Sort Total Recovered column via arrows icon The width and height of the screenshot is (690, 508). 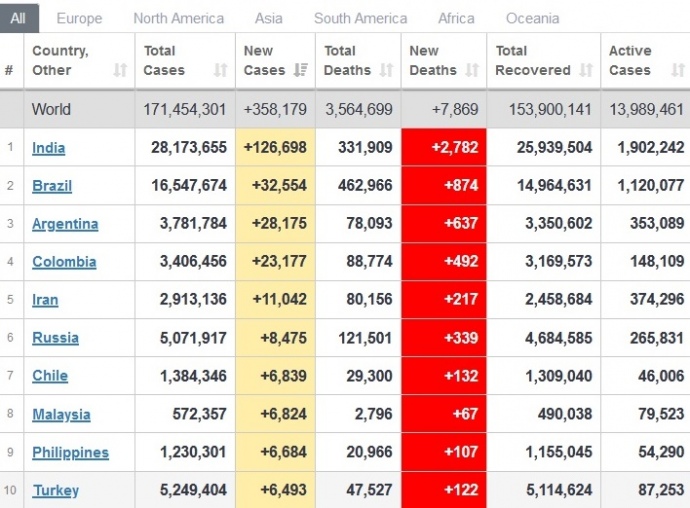pos(586,70)
